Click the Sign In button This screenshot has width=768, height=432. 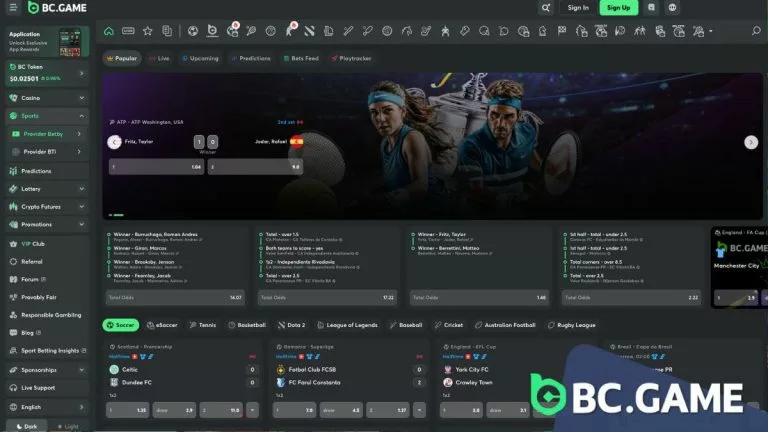[578, 7]
